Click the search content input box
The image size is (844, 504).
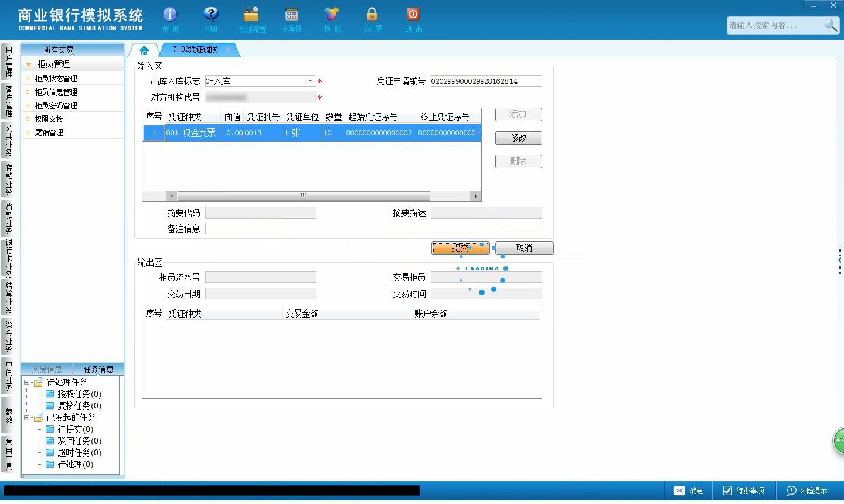[775, 25]
